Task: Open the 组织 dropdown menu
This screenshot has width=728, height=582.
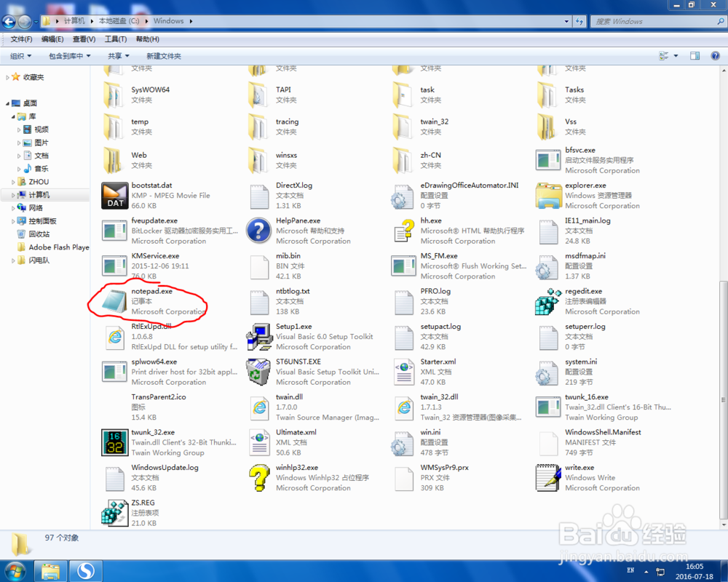Action: 20,55
